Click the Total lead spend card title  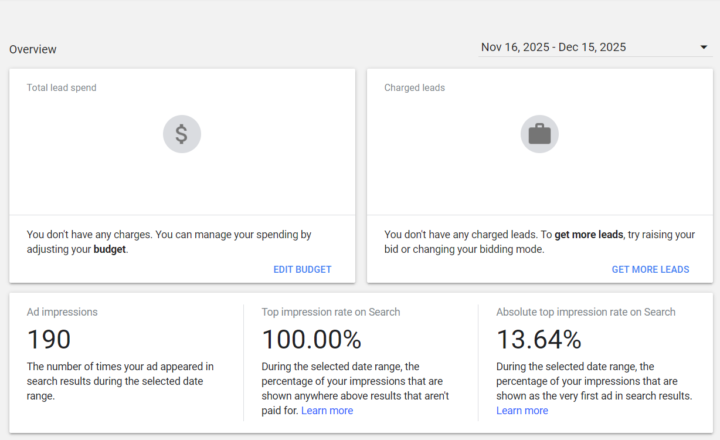click(61, 88)
